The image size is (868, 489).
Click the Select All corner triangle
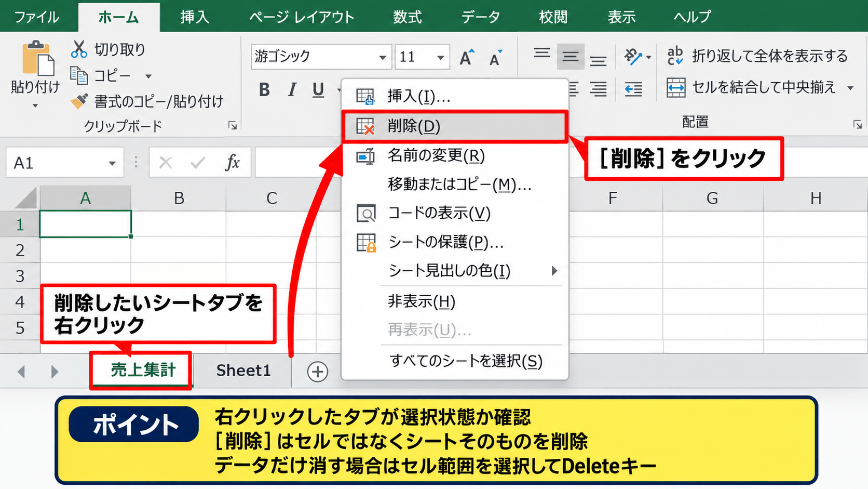pos(25,198)
